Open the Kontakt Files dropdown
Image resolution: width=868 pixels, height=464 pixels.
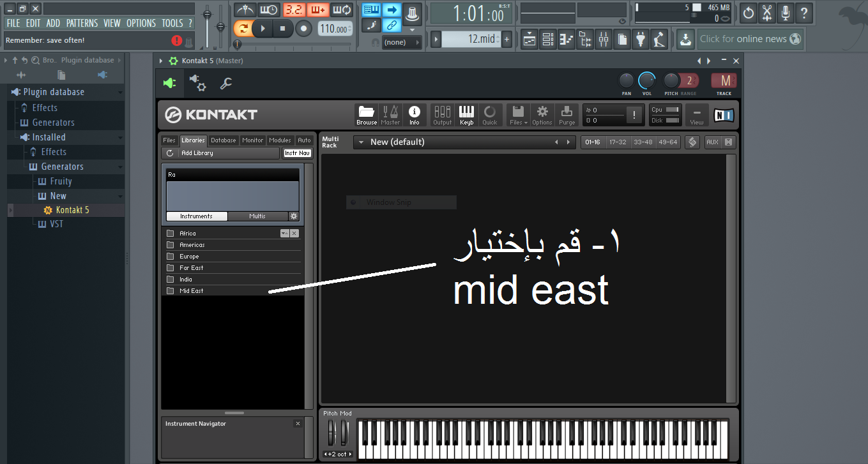click(x=518, y=115)
